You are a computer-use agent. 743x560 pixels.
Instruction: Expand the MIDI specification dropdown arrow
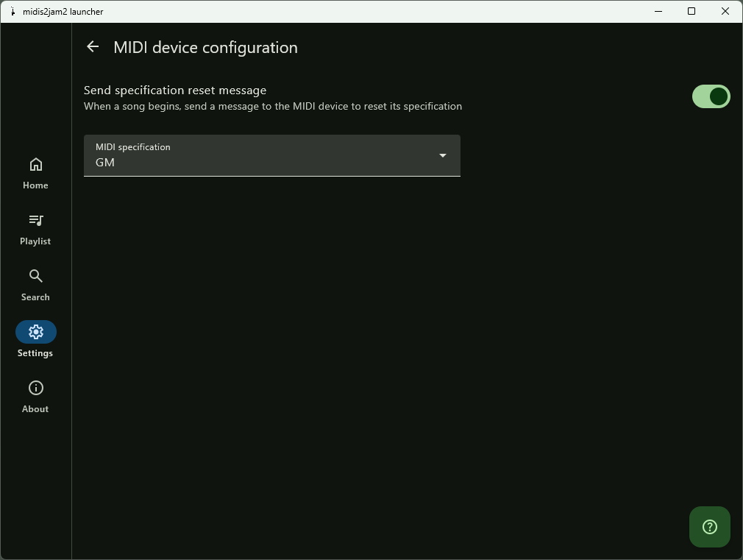pos(443,155)
